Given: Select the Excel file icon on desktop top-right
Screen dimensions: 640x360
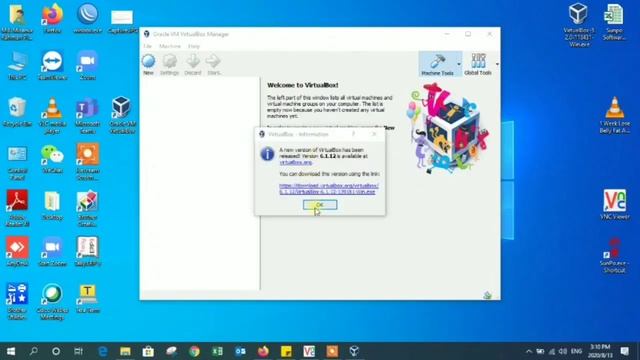Looking at the screenshot, I should (x=614, y=22).
